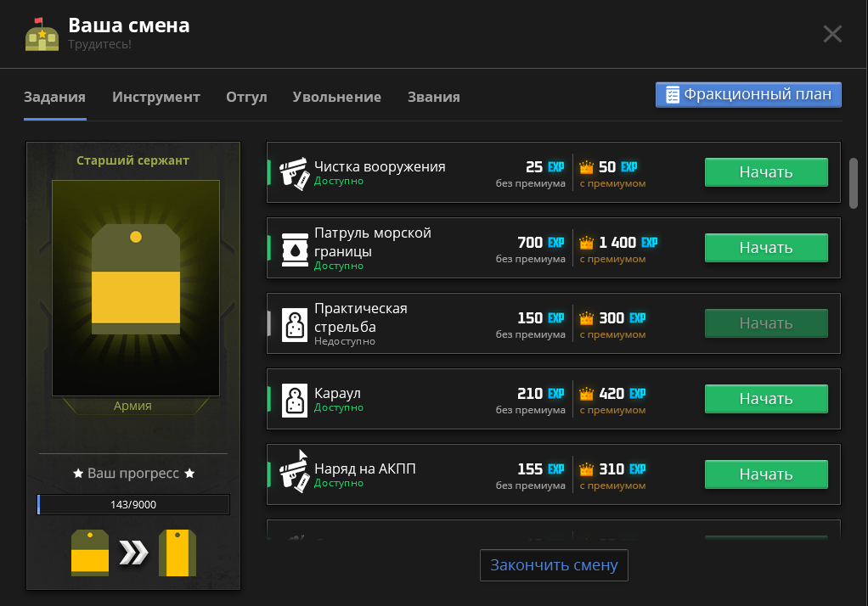Click the double chevron between rank badges
Screen dimensions: 868x606
click(134, 553)
